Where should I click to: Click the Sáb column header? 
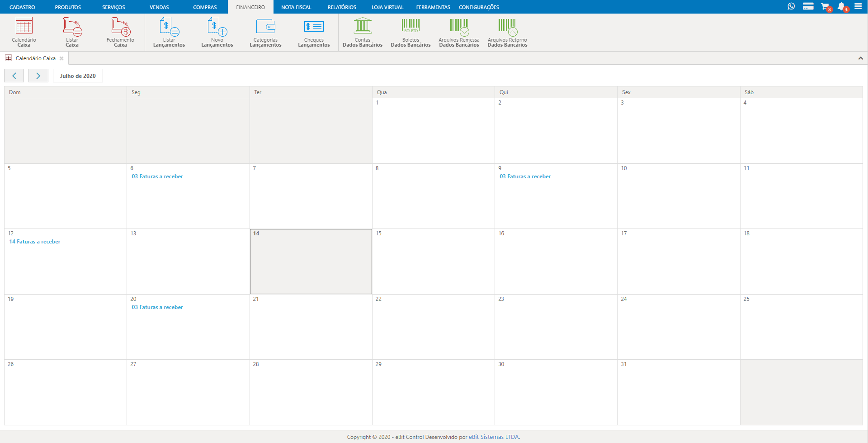(802, 92)
